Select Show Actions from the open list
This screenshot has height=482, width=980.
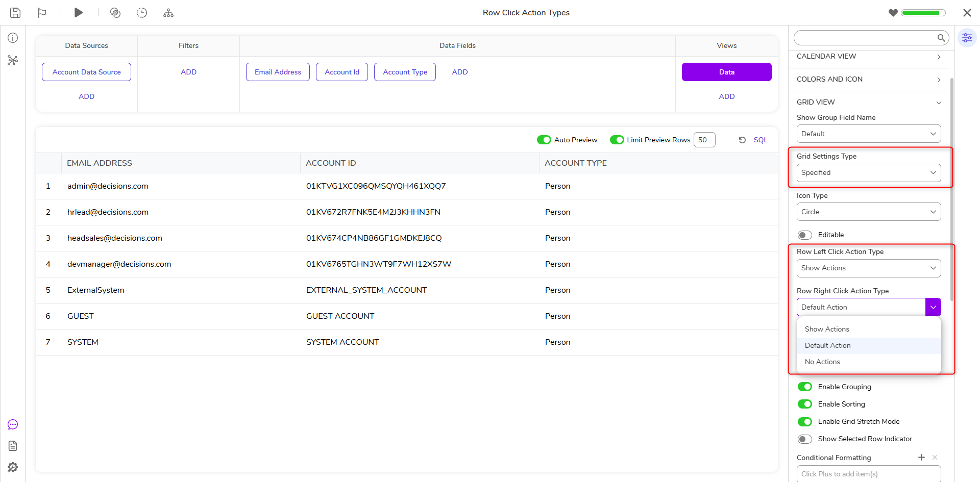pyautogui.click(x=869, y=329)
